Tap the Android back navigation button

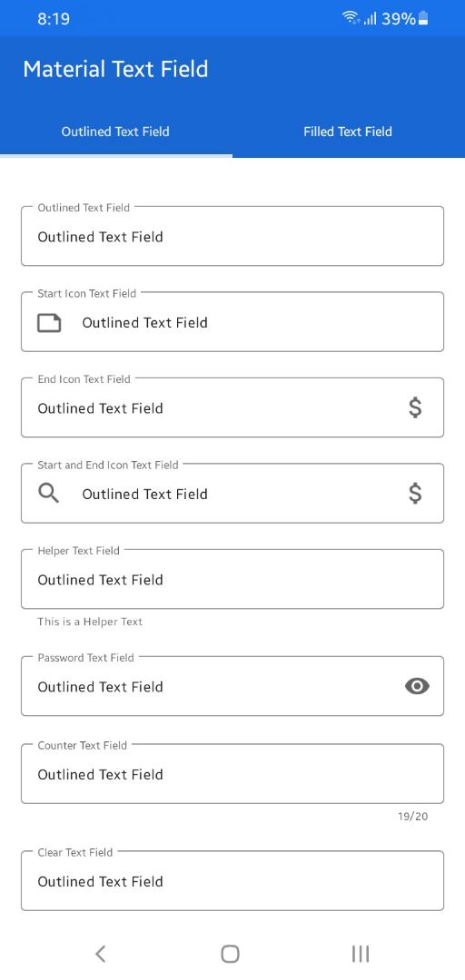pos(100,954)
